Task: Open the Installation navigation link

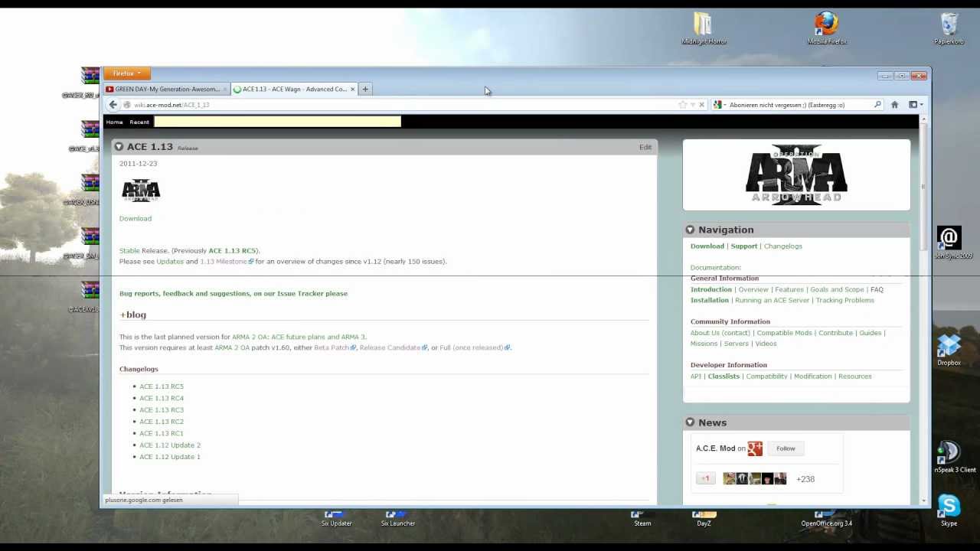Action: 710,301
